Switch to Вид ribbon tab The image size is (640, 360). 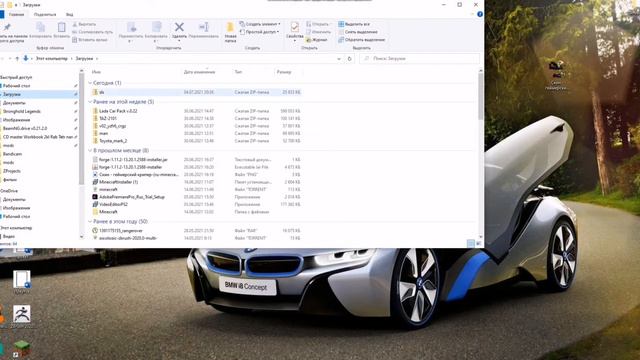(x=69, y=14)
